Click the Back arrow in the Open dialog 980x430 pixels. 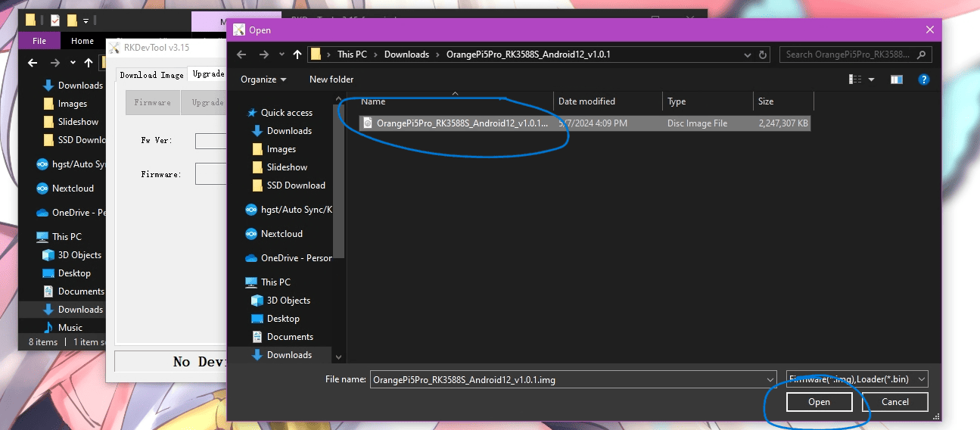(241, 55)
